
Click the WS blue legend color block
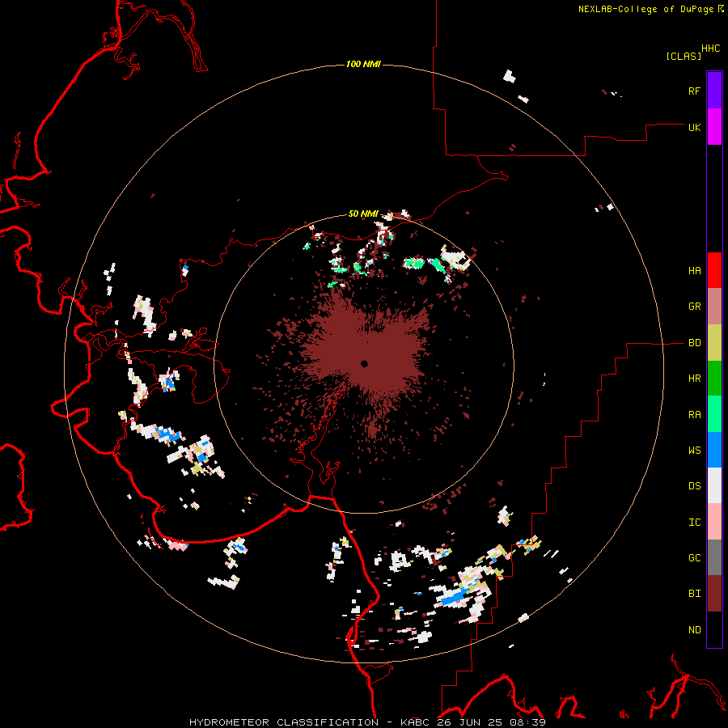click(714, 450)
